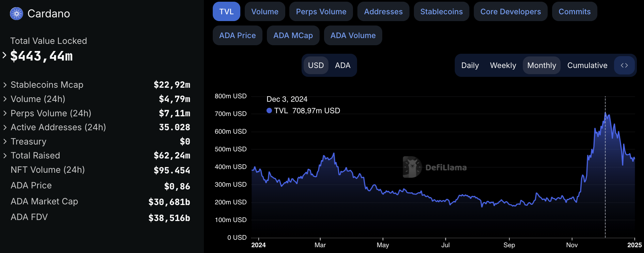The width and height of the screenshot is (644, 253).
Task: Click the 708,97m USD tooltip value
Action: [x=316, y=111]
